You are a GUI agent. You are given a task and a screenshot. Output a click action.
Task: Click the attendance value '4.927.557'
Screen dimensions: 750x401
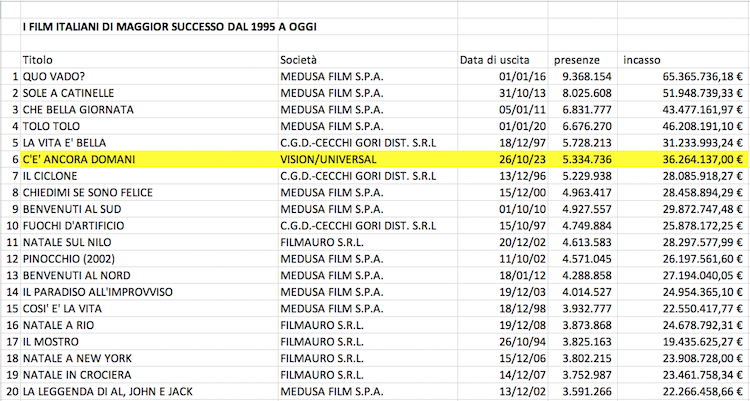tap(587, 209)
